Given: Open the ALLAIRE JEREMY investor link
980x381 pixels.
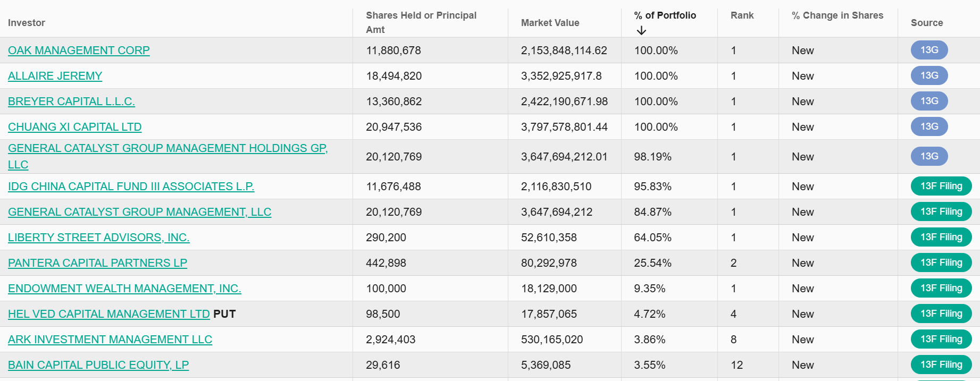Looking at the screenshot, I should pos(55,76).
